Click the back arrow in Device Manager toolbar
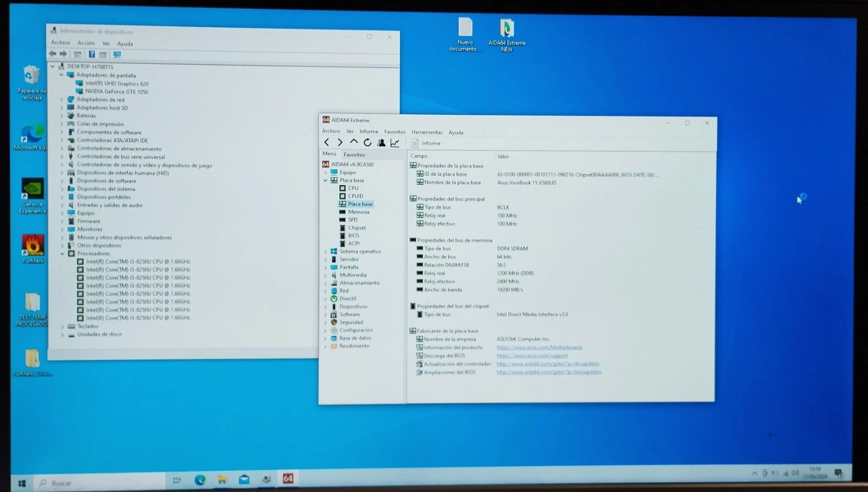 pos(53,54)
